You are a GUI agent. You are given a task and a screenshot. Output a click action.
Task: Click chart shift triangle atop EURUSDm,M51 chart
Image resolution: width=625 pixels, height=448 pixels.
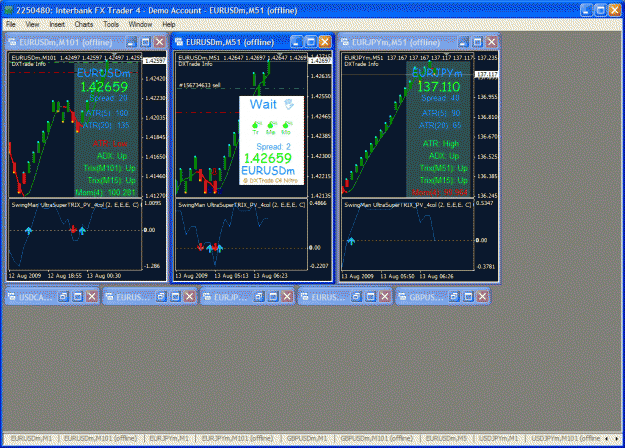[280, 54]
